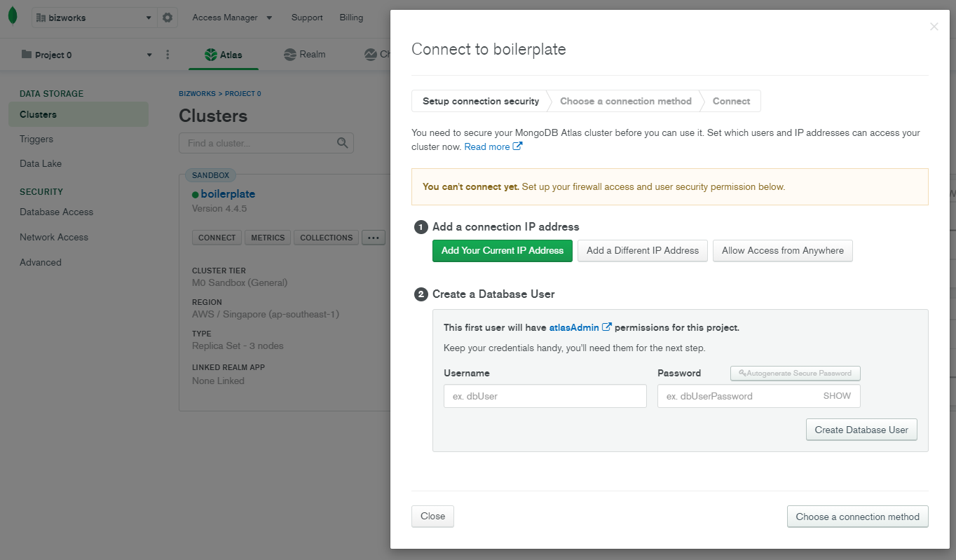The width and height of the screenshot is (956, 560).
Task: Show the password with SHOW toggle
Action: (x=837, y=396)
